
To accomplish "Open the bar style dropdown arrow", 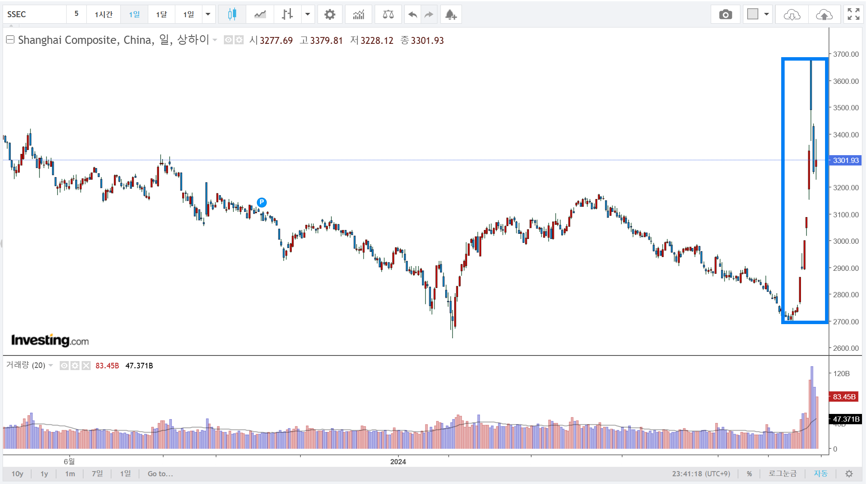I will 308,14.
